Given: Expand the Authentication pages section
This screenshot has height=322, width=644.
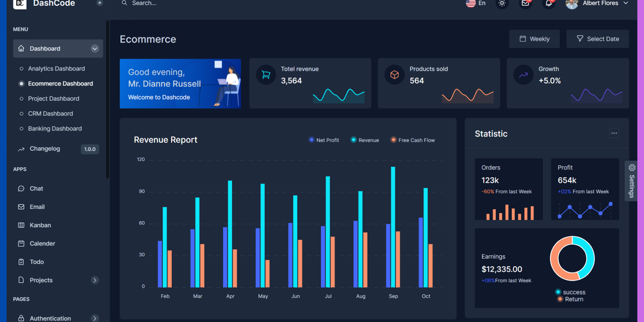Looking at the screenshot, I should tap(94, 318).
